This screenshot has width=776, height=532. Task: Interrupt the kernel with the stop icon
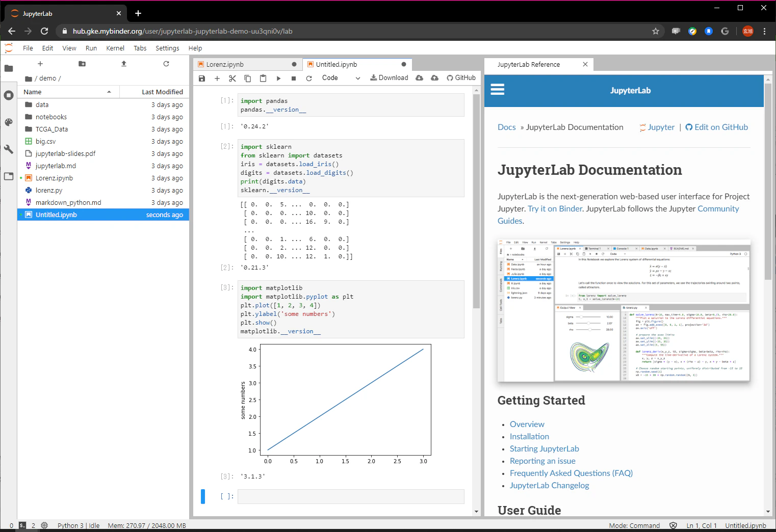(294, 78)
